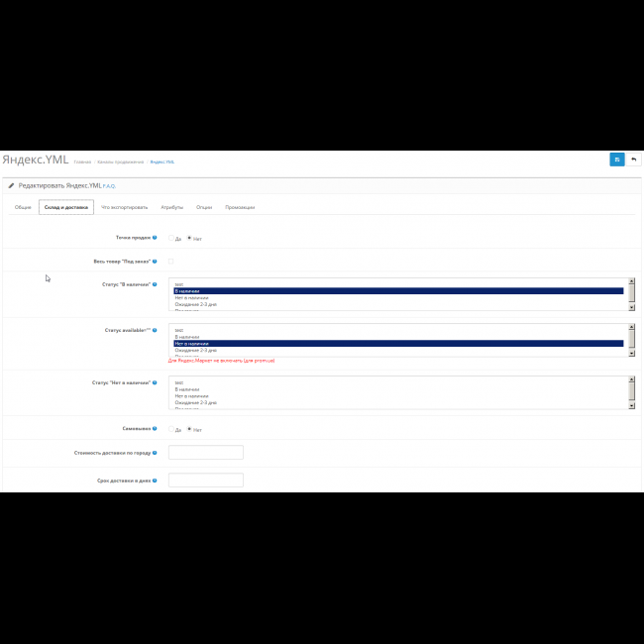Go to Главная breadcrumb link
The height and width of the screenshot is (644, 644).
click(82, 161)
